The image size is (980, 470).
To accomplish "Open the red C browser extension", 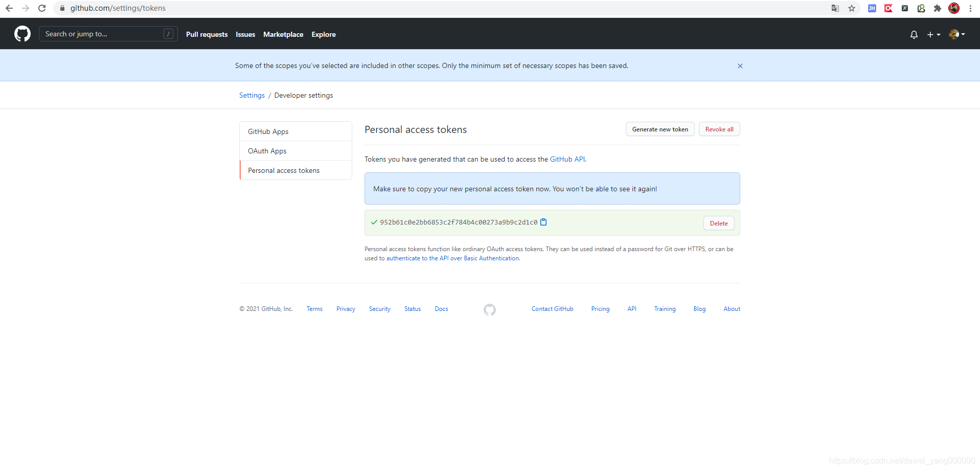I will click(x=888, y=8).
